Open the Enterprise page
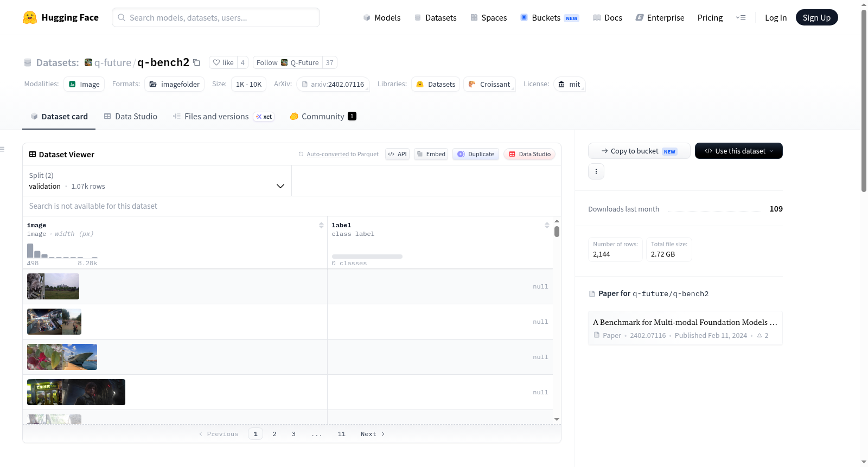This screenshot has width=868, height=467. [x=660, y=18]
